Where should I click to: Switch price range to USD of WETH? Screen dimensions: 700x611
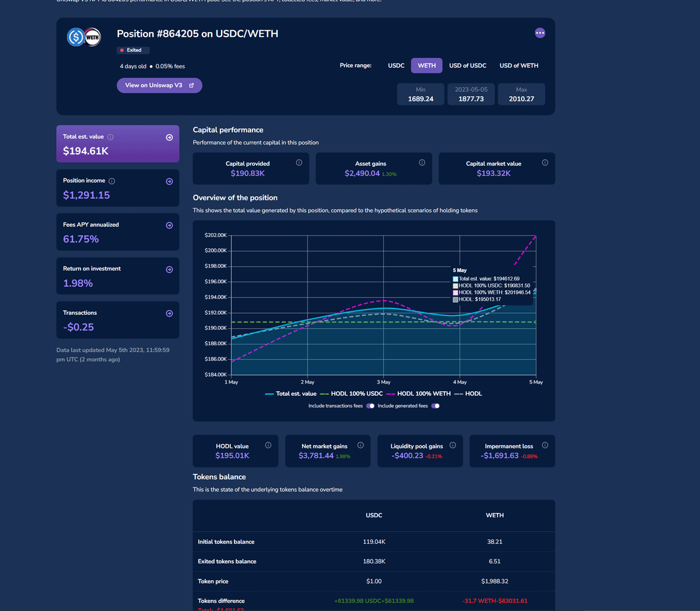click(x=519, y=65)
